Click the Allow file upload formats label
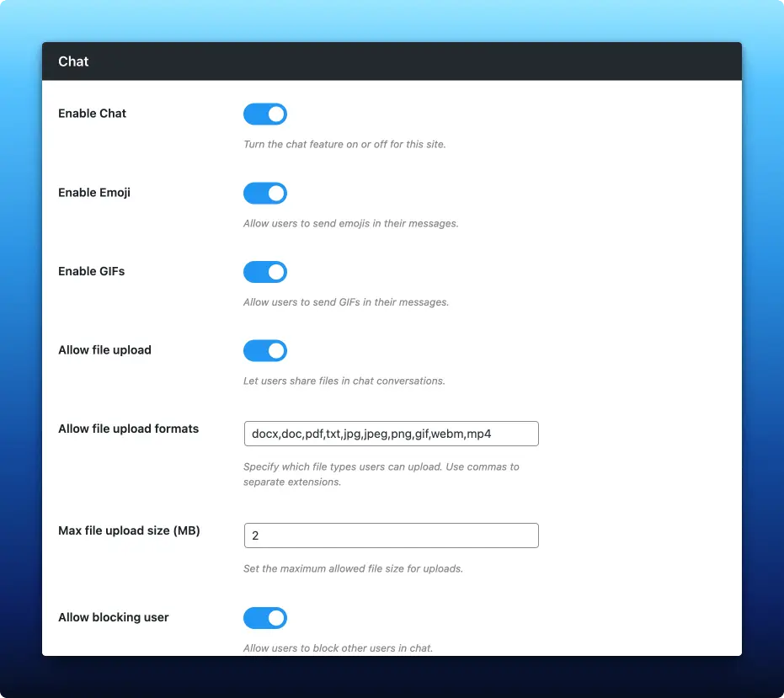784x698 pixels. [x=128, y=429]
